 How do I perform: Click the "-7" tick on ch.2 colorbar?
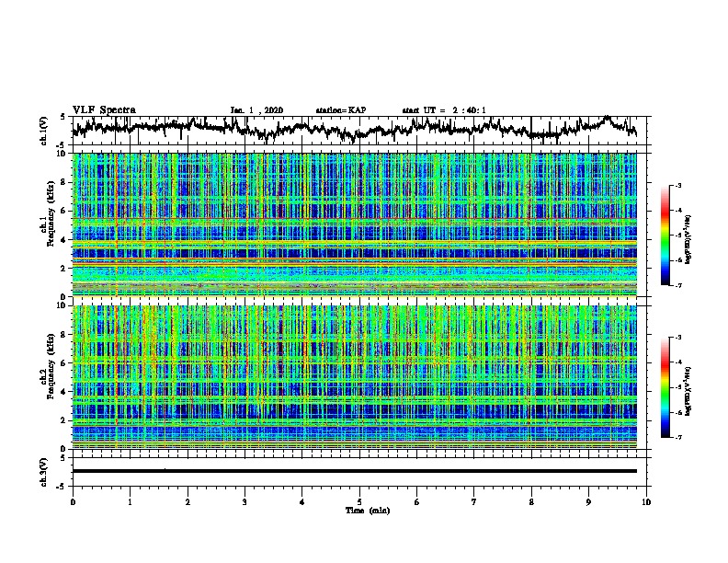click(677, 437)
